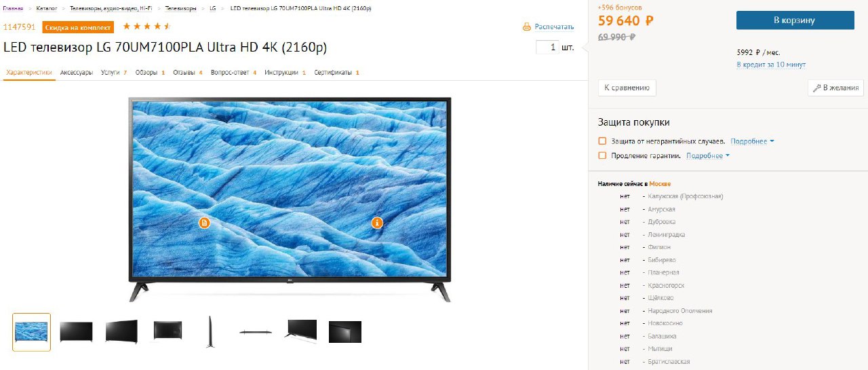Viewport: 868px width, 370px height.
Task: Open the Отзывы tab
Action: point(188,73)
